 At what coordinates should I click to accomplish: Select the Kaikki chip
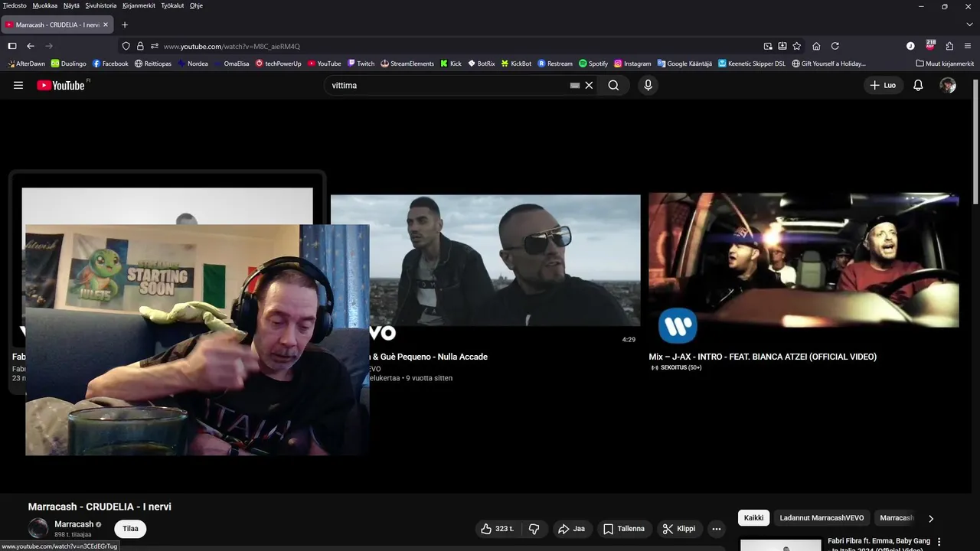(x=753, y=518)
